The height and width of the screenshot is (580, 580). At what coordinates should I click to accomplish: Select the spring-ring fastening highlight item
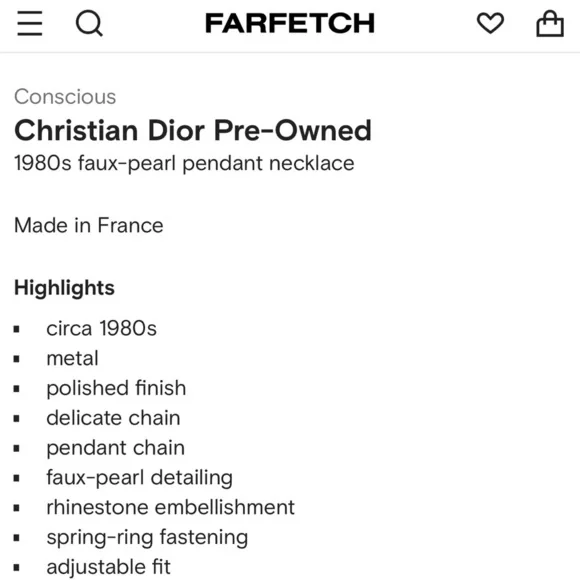tap(147, 537)
